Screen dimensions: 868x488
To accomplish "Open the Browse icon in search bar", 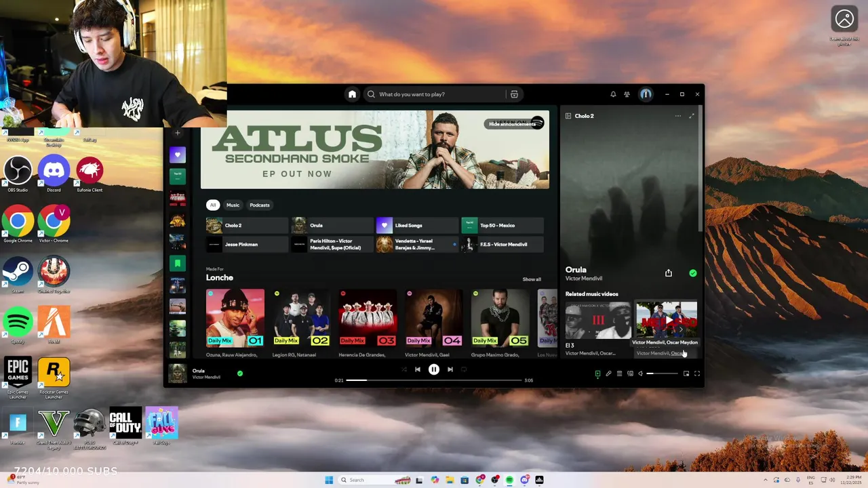I will [514, 94].
